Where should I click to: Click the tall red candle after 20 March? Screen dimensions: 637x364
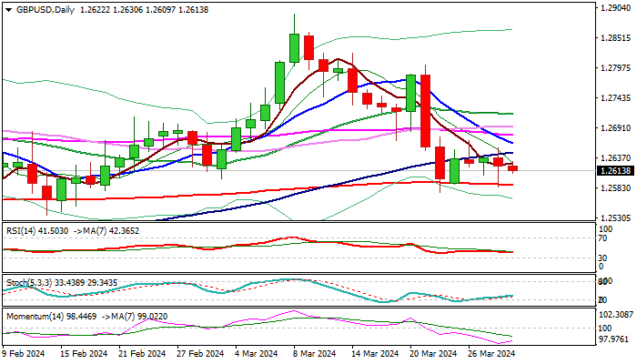click(x=425, y=111)
